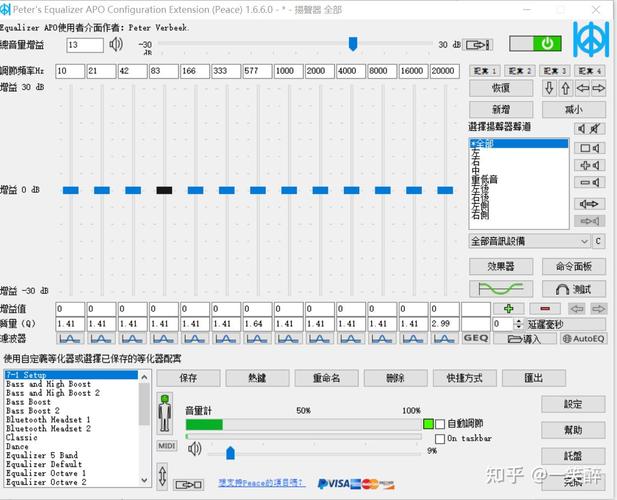Click the plus-speaker add channel icon
The width and height of the screenshot is (617, 500).
589,165
